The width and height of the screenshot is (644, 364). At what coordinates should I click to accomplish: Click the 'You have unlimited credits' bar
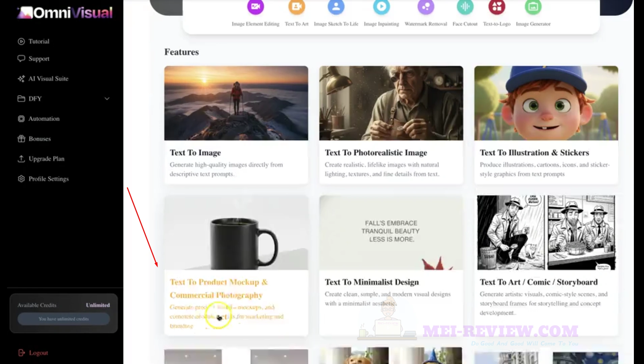click(x=64, y=319)
